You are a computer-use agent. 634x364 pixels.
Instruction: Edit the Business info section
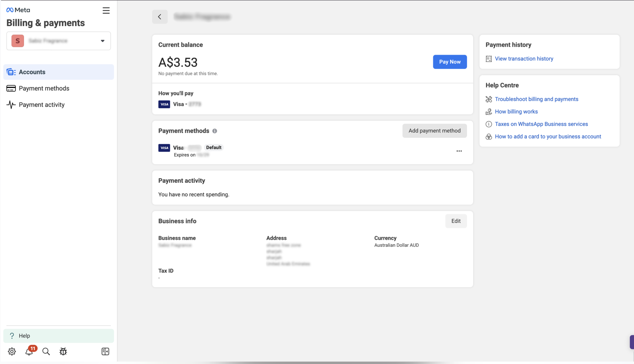456,221
